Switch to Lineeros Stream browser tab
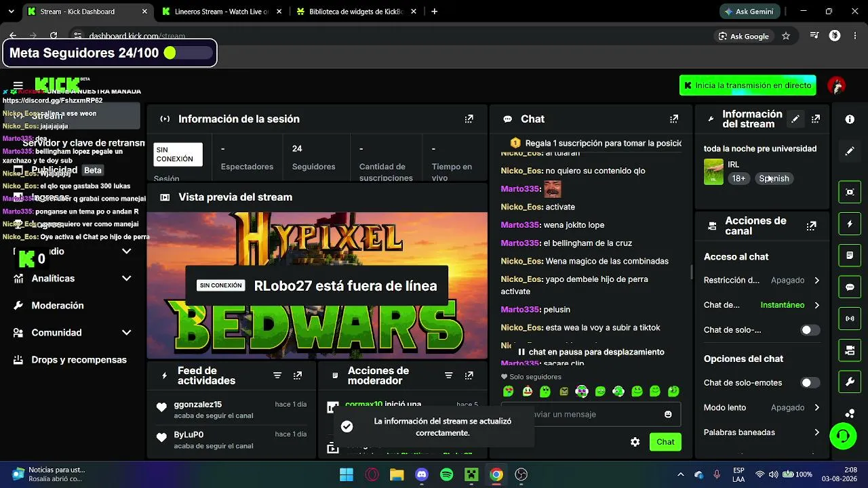 pyautogui.click(x=221, y=12)
